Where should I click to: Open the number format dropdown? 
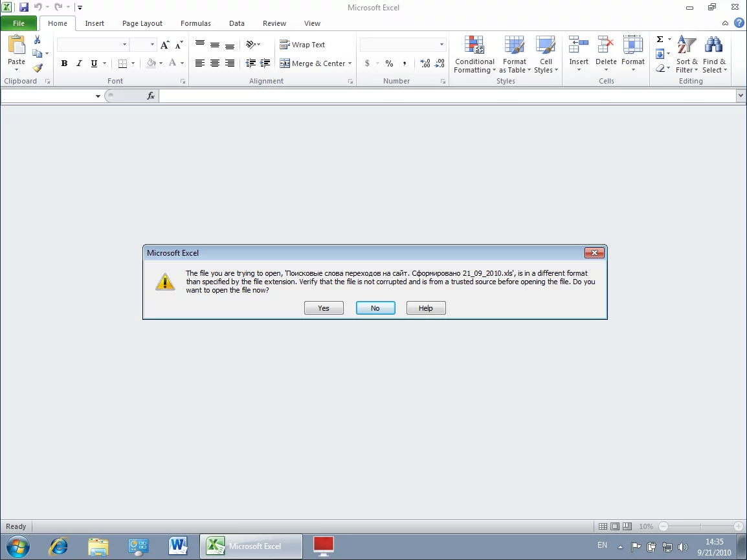[x=441, y=45]
